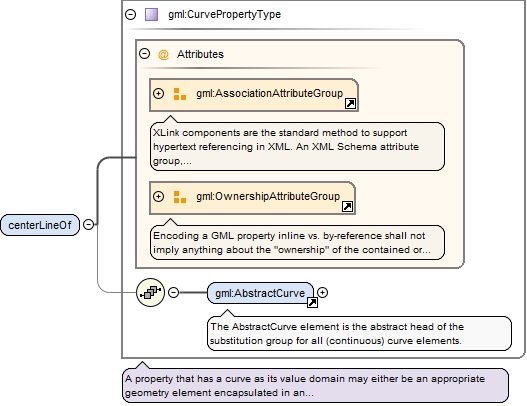
Task: Collapse the sequence compositor's minus button
Action: [173, 292]
